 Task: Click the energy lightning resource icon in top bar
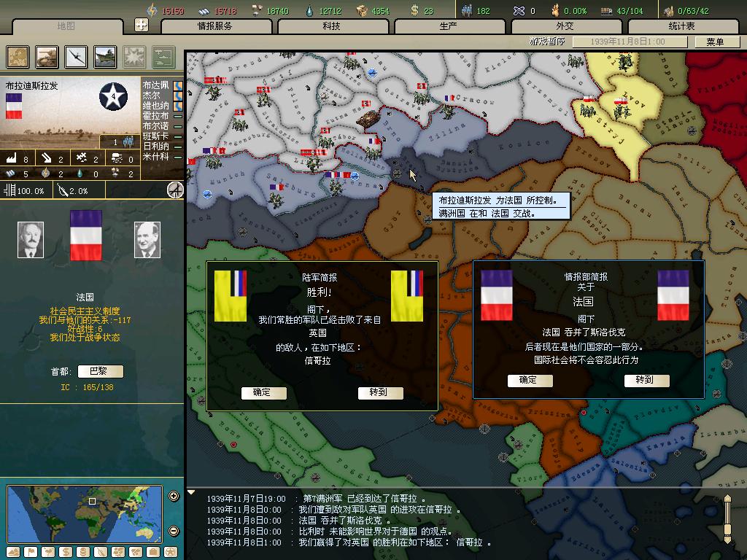(x=152, y=10)
